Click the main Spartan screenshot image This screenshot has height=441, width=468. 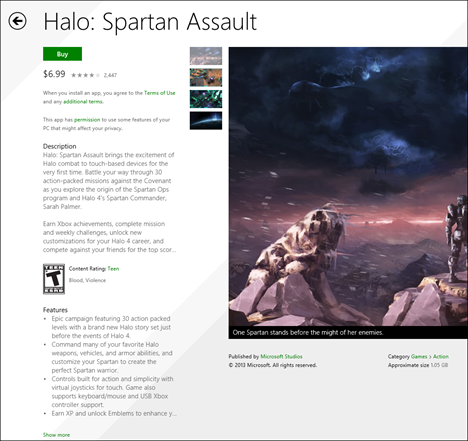348,186
